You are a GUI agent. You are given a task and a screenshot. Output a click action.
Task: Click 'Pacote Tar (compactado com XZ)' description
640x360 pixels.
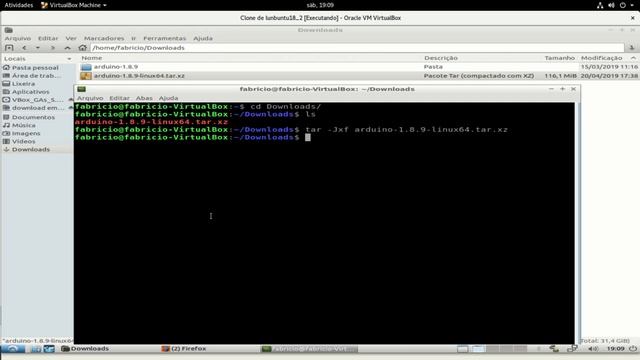(479, 76)
